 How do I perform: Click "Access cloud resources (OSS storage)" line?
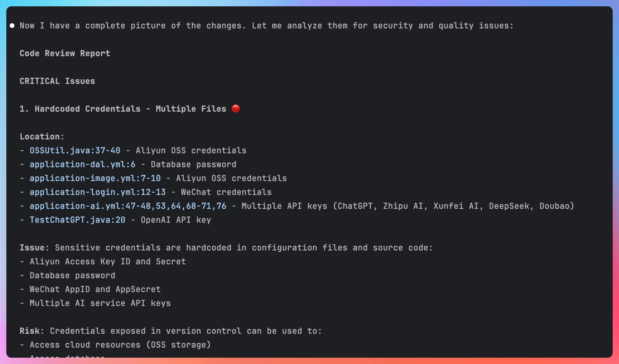(x=120, y=345)
